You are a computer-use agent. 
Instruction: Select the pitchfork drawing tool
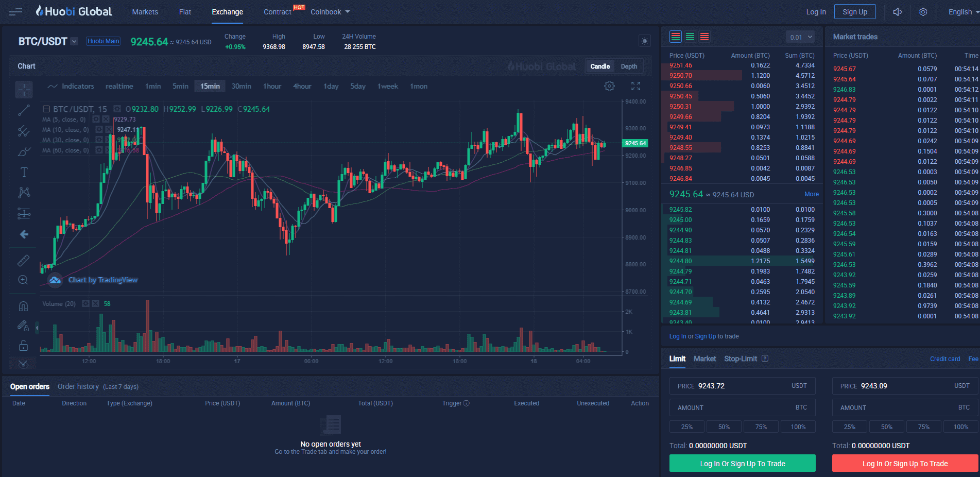click(24, 131)
